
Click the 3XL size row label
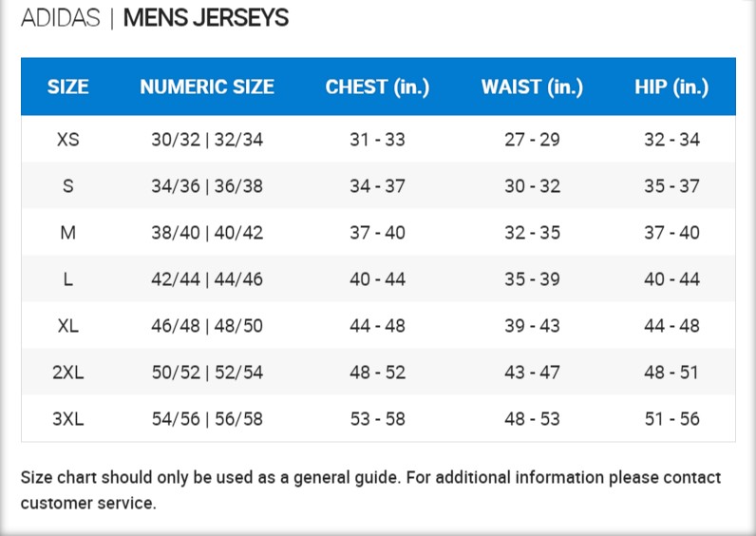tap(68, 419)
